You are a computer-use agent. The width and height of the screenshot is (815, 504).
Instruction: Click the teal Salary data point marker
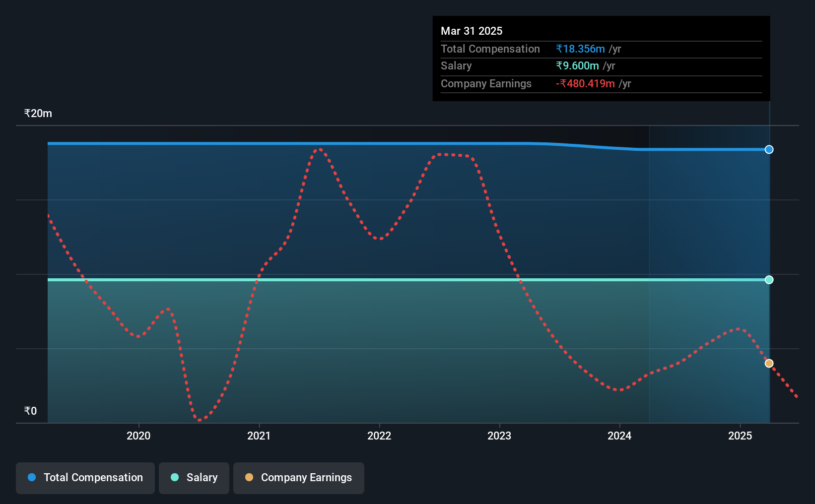point(769,280)
